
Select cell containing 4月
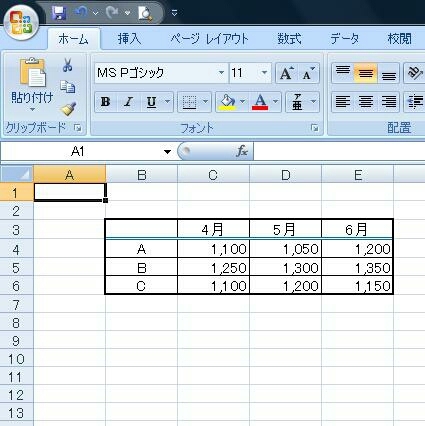(213, 229)
